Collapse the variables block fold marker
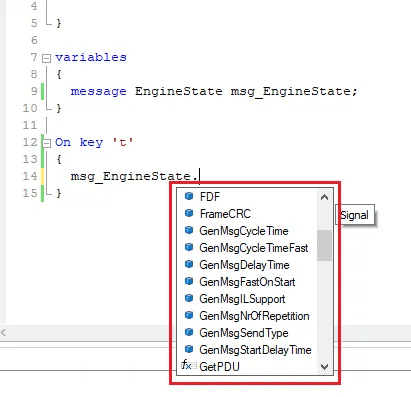The height and width of the screenshot is (397, 411). [46, 59]
